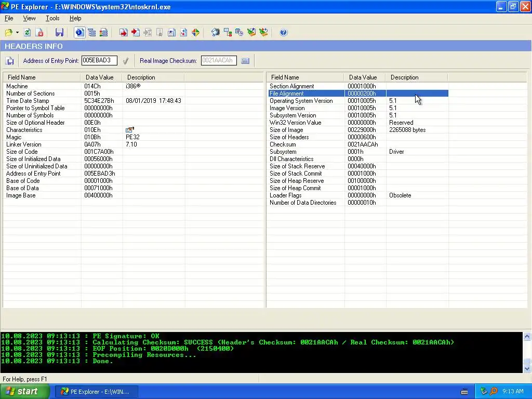Select the Size of Image row
Screen dimensions: 532x399
click(358, 130)
